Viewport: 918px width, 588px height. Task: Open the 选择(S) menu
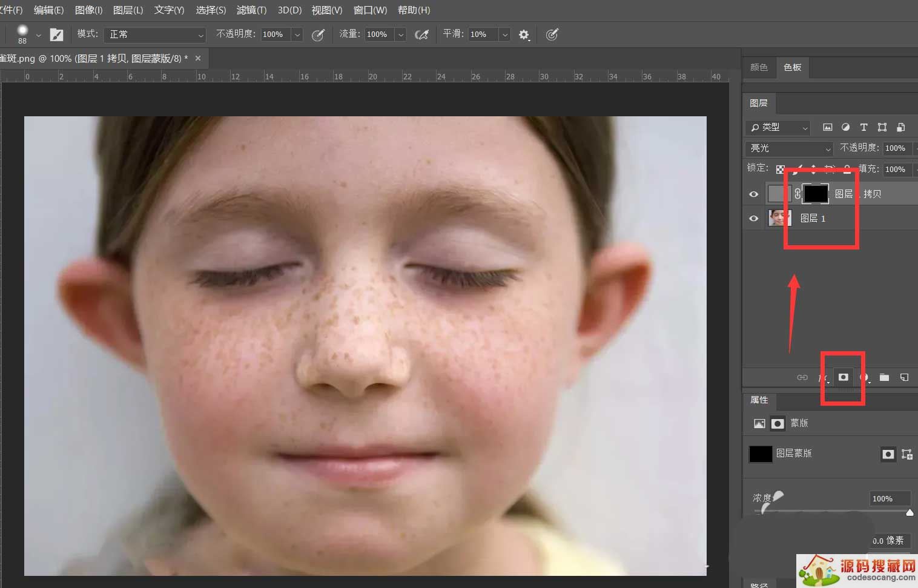(x=211, y=10)
